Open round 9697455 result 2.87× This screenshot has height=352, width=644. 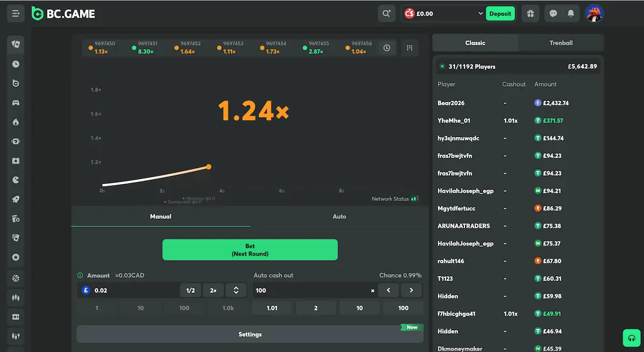pos(316,48)
